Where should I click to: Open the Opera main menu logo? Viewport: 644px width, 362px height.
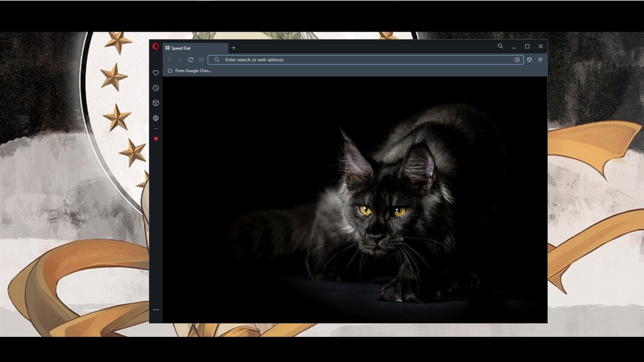pos(156,47)
